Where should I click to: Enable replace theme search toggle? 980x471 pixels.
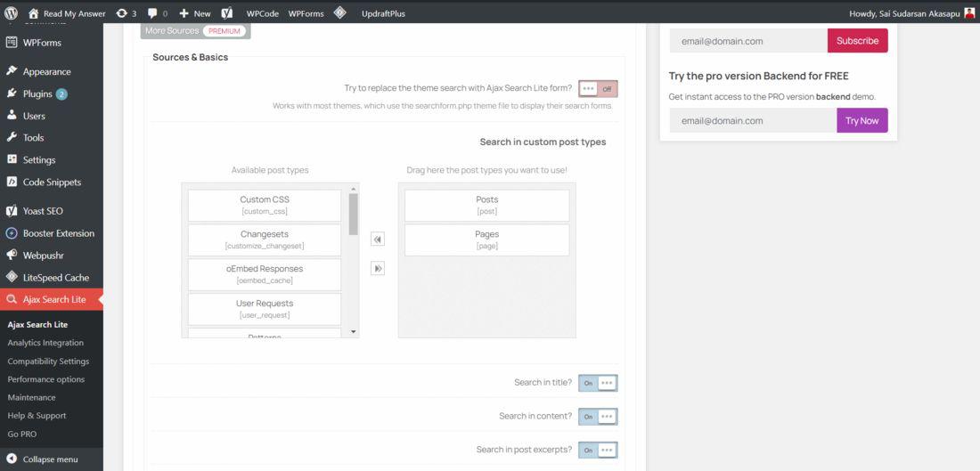tap(598, 89)
